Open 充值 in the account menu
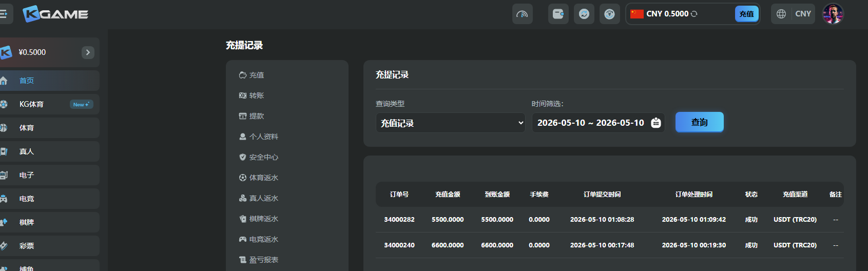The image size is (868, 271). click(252, 75)
